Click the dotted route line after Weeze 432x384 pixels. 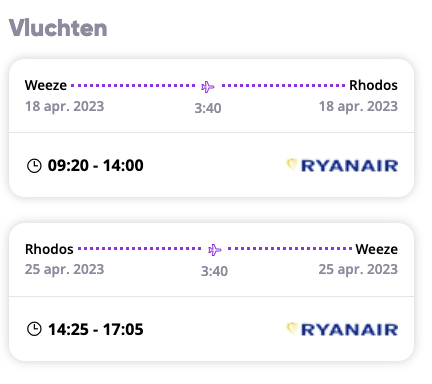133,86
